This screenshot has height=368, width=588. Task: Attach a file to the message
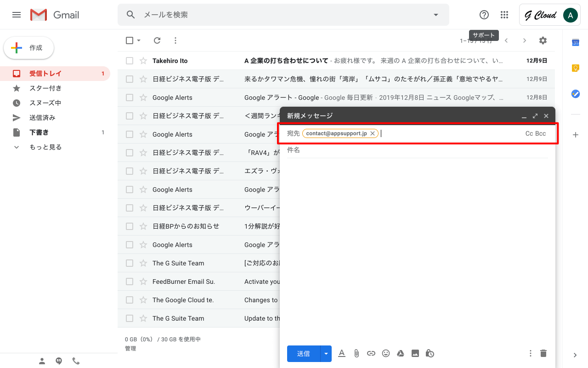356,353
